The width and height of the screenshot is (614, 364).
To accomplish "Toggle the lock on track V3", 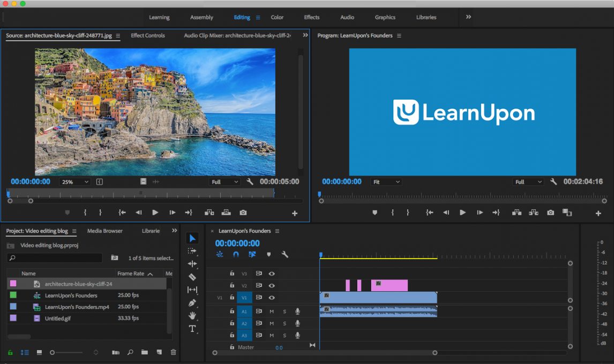I will click(232, 274).
